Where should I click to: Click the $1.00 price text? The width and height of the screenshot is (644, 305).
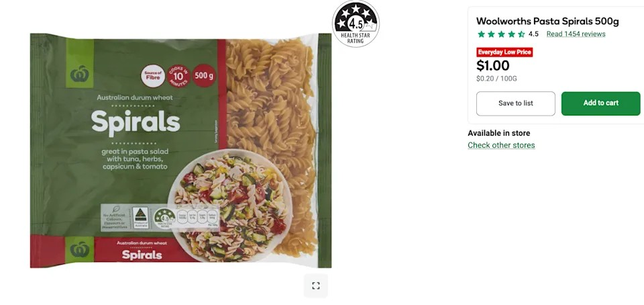(x=493, y=66)
